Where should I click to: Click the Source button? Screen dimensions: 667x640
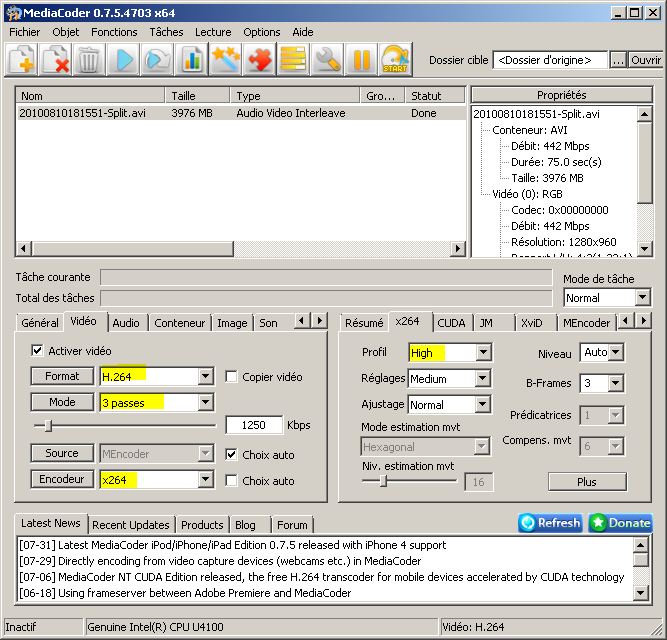coord(62,453)
